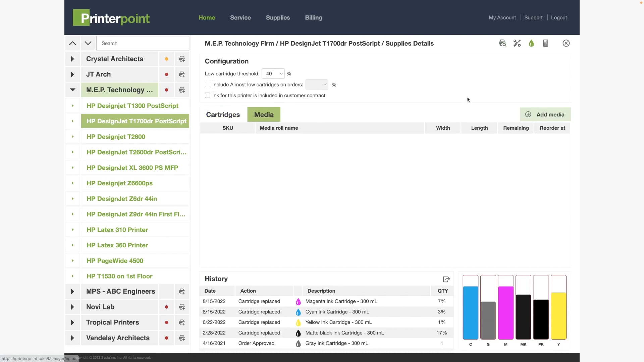Click the Printerpoint logo
Image resolution: width=644 pixels, height=362 pixels.
coord(111,17)
